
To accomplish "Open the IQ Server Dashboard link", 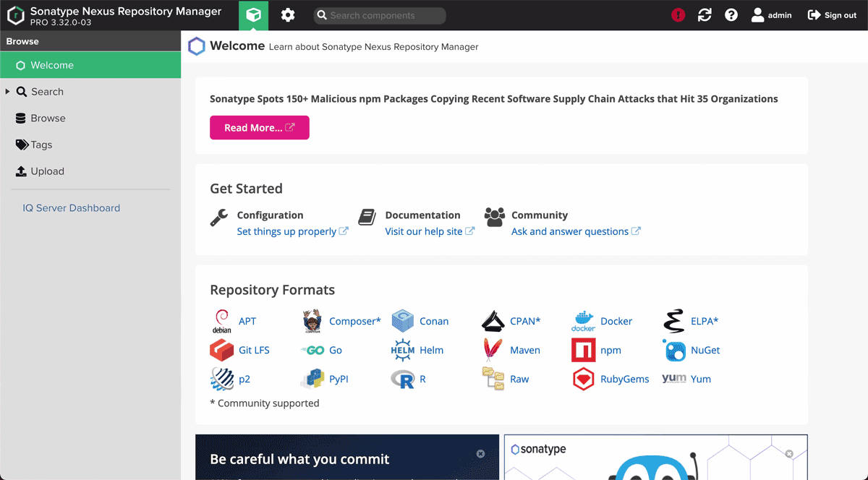I will point(72,207).
